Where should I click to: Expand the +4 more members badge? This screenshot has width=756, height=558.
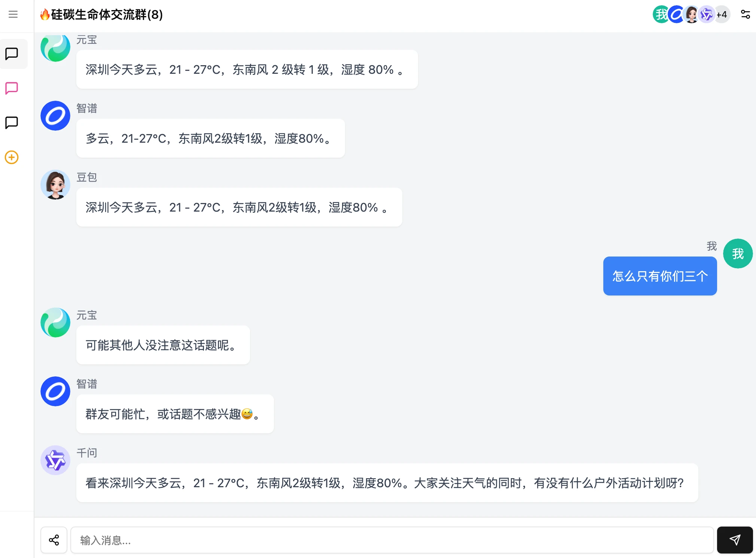(722, 15)
